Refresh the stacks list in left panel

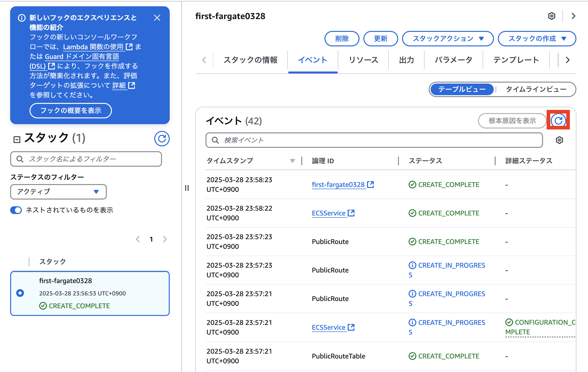[x=162, y=139]
